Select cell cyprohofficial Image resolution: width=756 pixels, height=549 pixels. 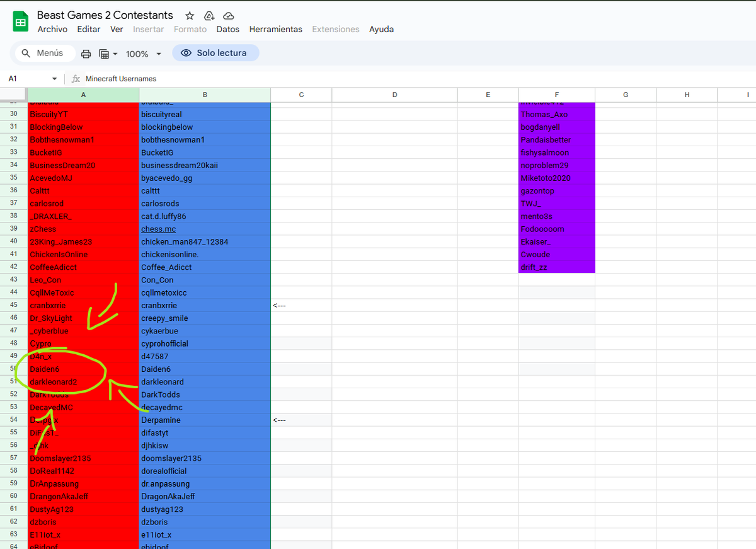(x=205, y=344)
